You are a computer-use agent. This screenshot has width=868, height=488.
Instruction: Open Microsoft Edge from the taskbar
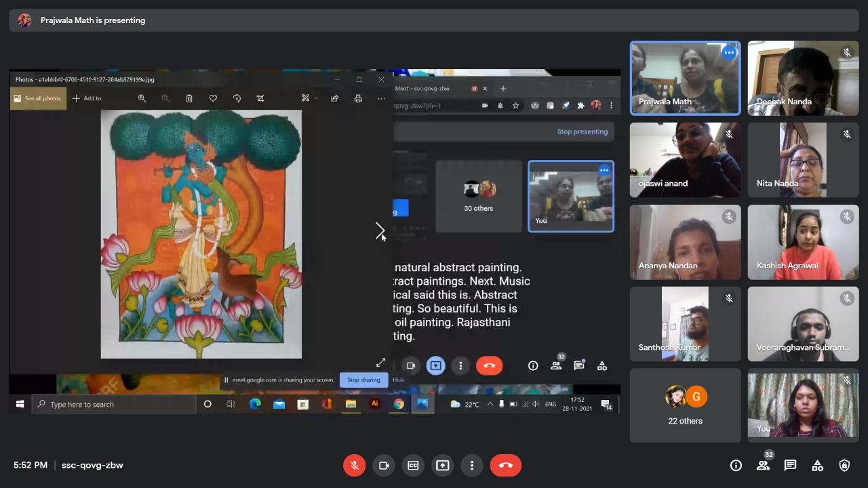(x=255, y=405)
